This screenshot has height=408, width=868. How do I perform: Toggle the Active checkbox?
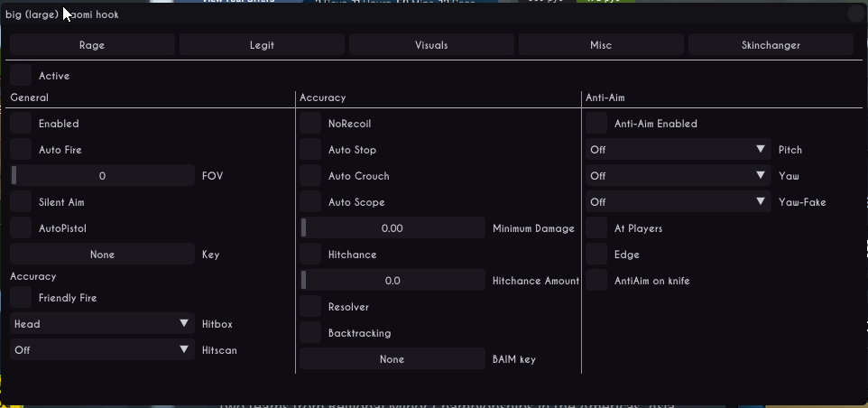(21, 76)
